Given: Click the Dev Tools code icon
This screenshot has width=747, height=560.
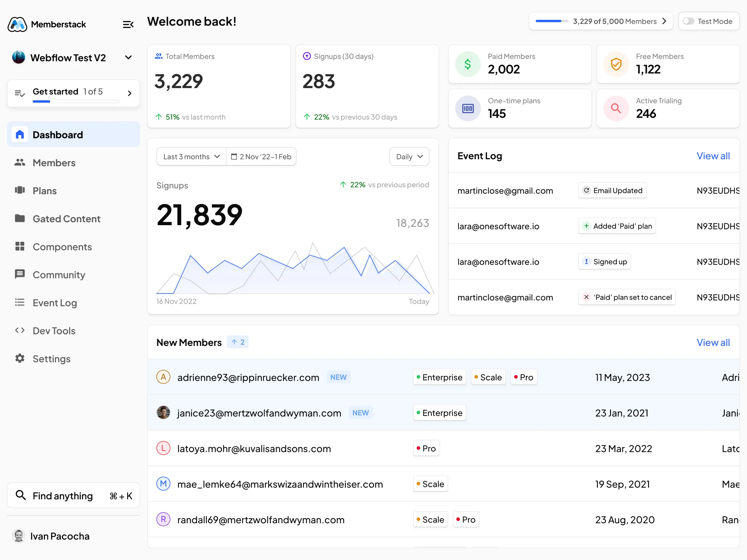Looking at the screenshot, I should (x=20, y=330).
